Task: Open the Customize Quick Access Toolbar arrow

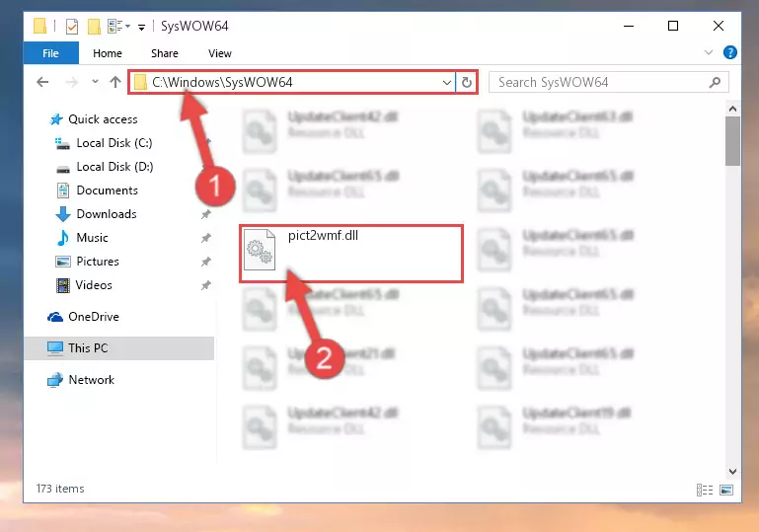Action: pyautogui.click(x=141, y=27)
